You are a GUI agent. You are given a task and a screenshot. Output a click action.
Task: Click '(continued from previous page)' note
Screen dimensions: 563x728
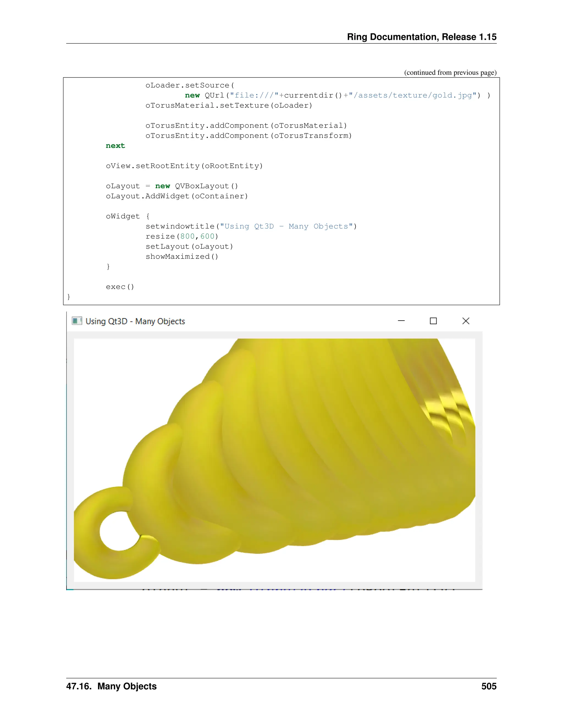tap(450, 73)
